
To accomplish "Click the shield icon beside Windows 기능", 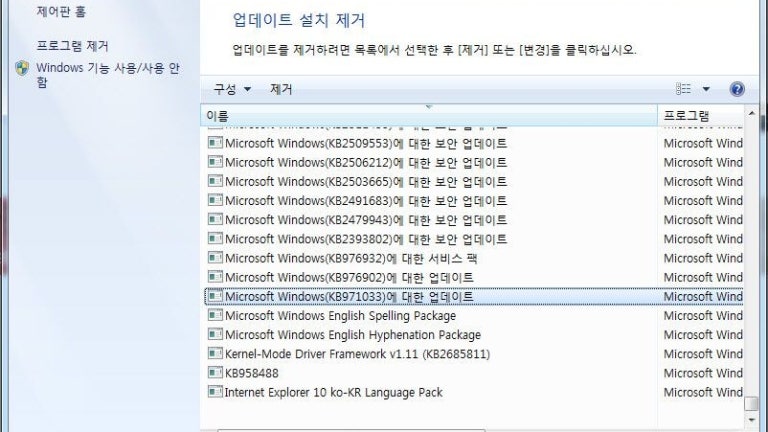I will pos(22,68).
